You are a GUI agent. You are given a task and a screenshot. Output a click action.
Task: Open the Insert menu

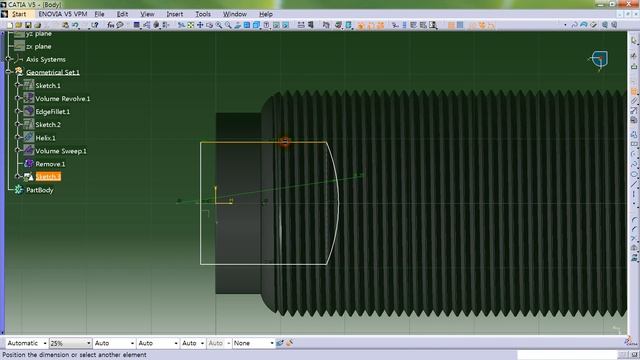click(x=175, y=14)
